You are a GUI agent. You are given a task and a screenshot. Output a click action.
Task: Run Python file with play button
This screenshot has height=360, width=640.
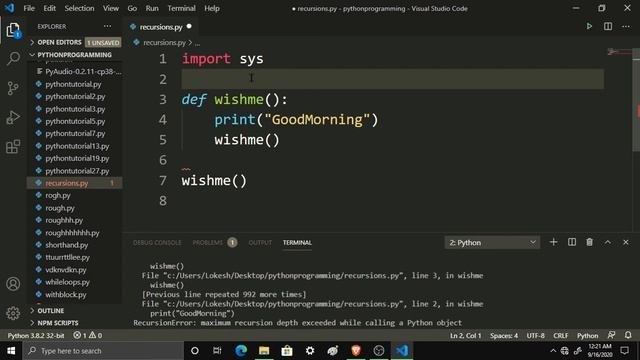point(589,27)
